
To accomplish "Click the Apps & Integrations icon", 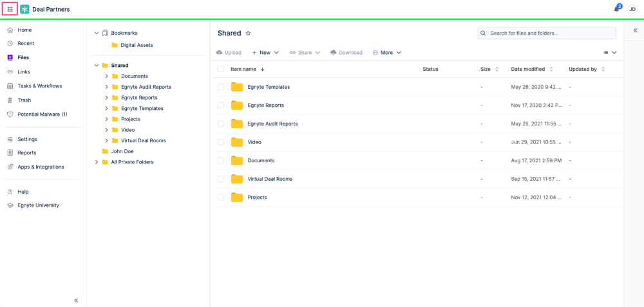I will pyautogui.click(x=10, y=167).
